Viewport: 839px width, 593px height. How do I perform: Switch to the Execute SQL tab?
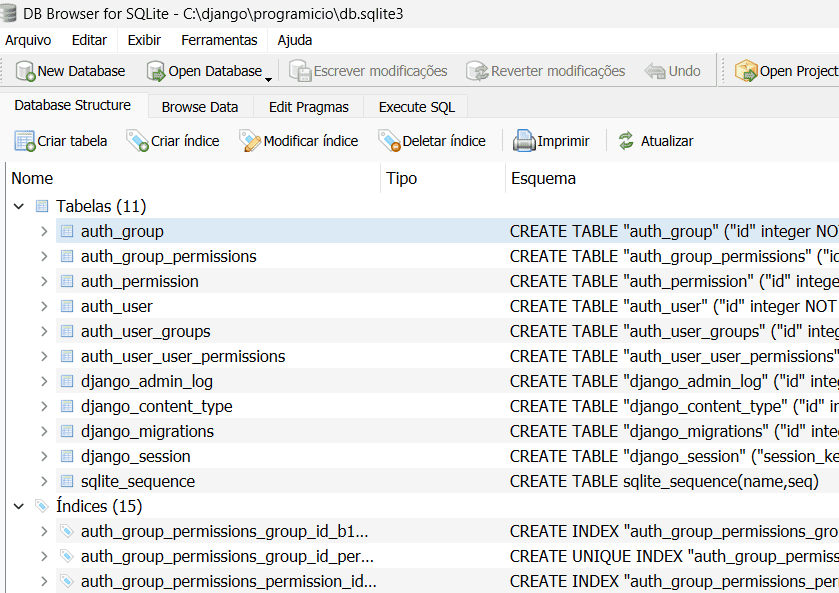416,107
